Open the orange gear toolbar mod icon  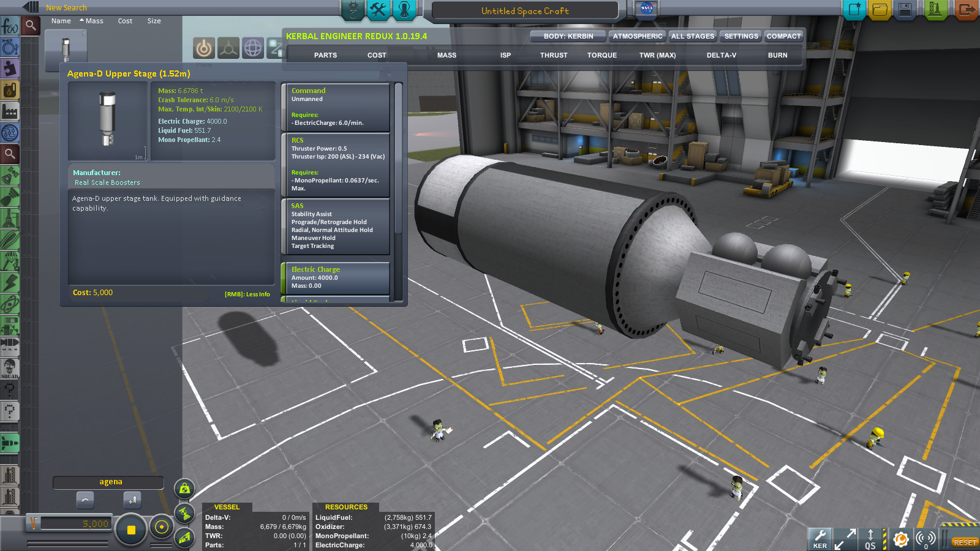tap(900, 539)
